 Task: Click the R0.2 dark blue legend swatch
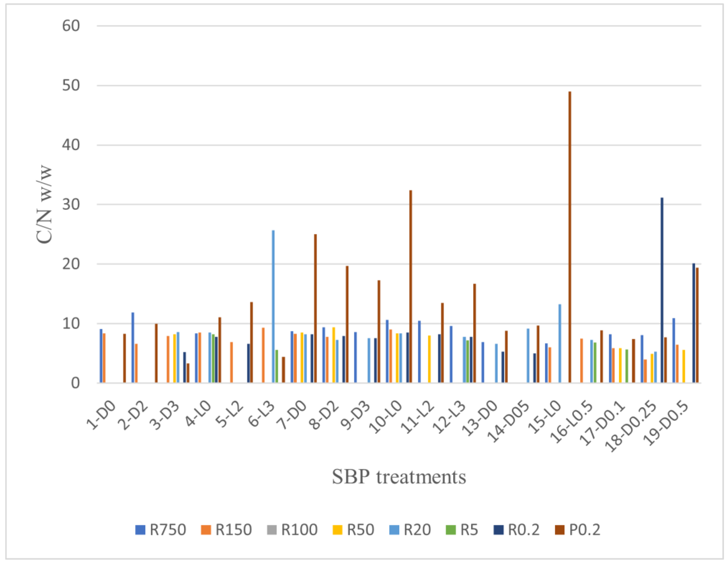(x=499, y=530)
